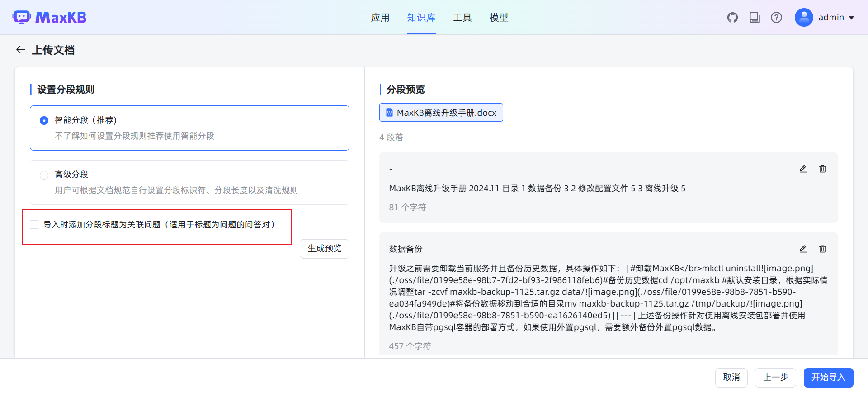This screenshot has width=868, height=397.
Task: Select the 智能分段 (推荐) radio option
Action: click(44, 121)
